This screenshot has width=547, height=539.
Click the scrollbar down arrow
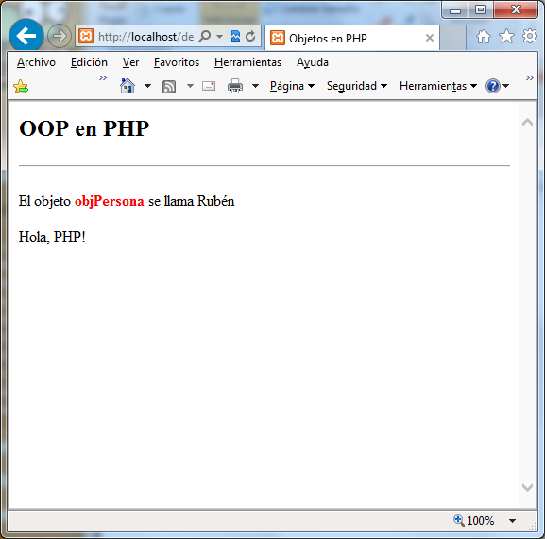(x=527, y=487)
